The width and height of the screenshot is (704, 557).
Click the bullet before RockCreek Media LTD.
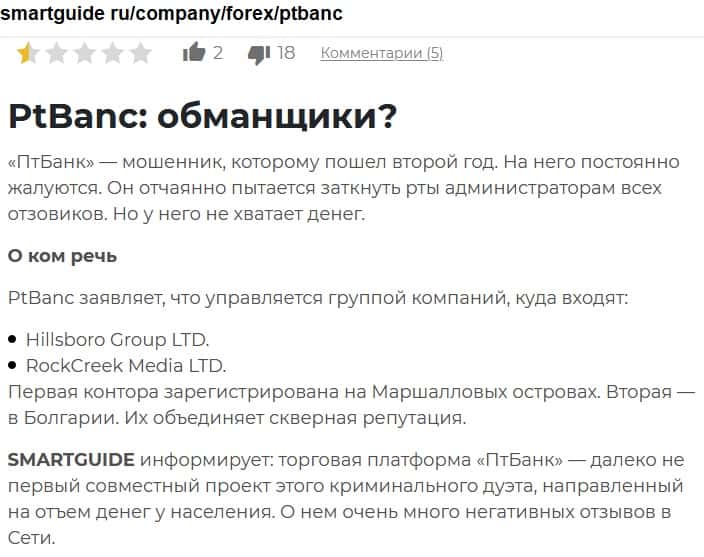coord(12,366)
